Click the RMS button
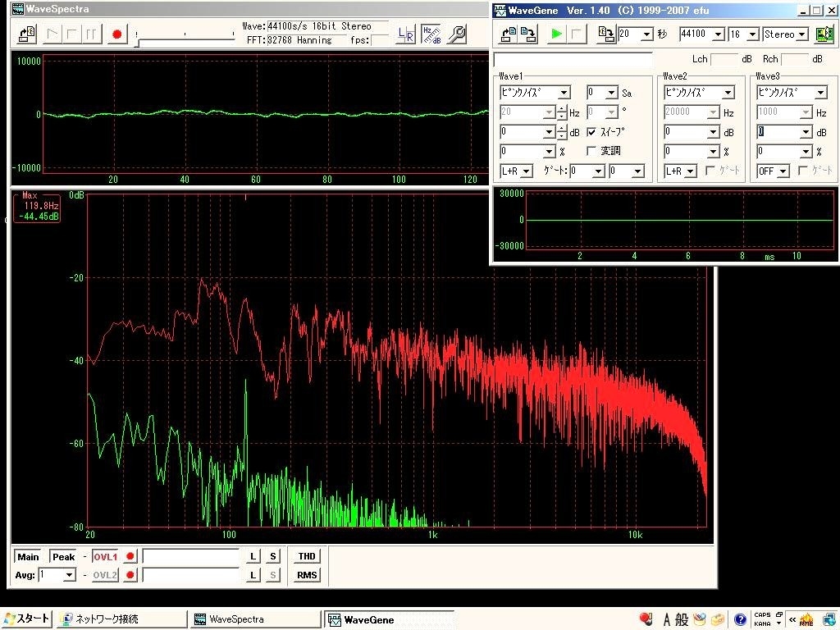This screenshot has height=630, width=840. click(x=307, y=575)
